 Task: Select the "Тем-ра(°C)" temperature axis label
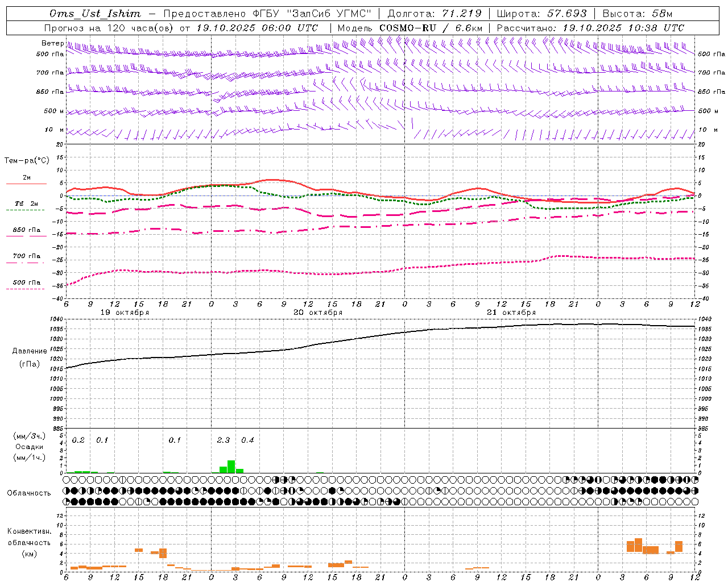point(27,161)
